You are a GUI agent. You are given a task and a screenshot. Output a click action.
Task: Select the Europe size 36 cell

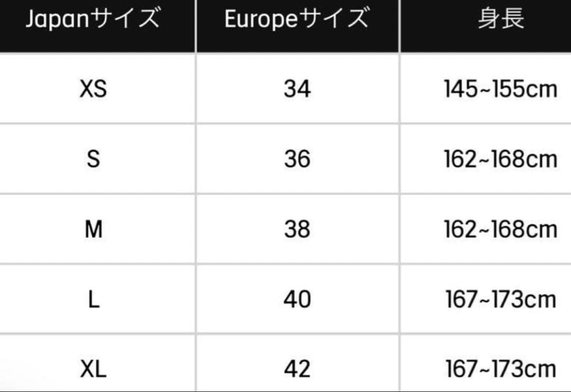tap(297, 159)
